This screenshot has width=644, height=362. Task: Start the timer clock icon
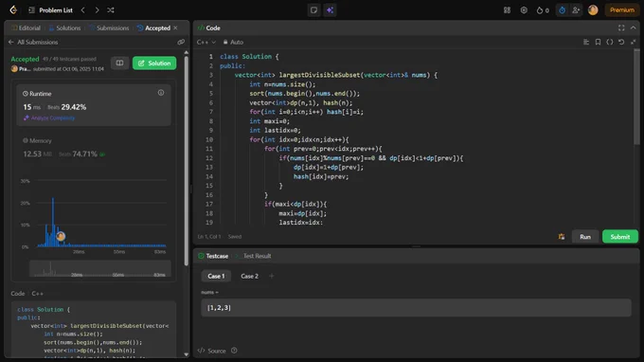click(562, 9)
